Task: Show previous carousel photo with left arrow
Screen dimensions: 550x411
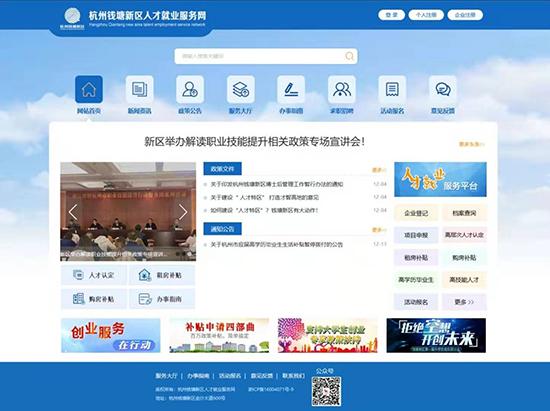Action: click(73, 212)
